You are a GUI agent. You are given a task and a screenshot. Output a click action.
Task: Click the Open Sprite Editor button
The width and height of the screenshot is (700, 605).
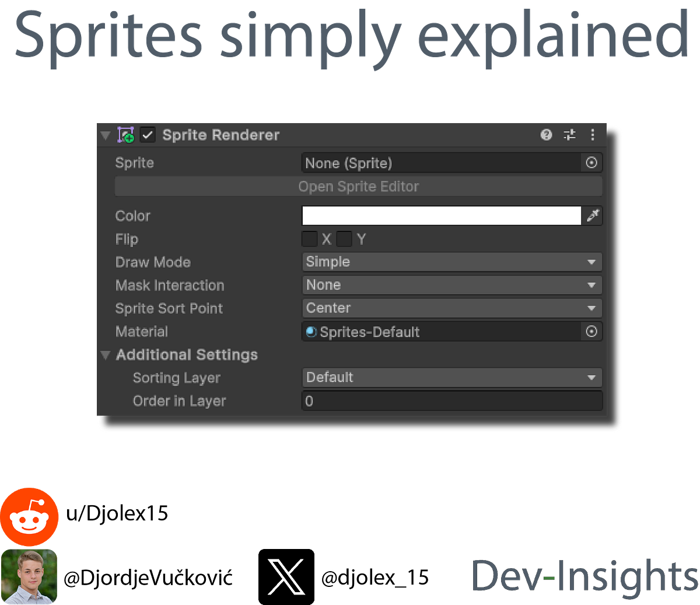click(x=358, y=186)
